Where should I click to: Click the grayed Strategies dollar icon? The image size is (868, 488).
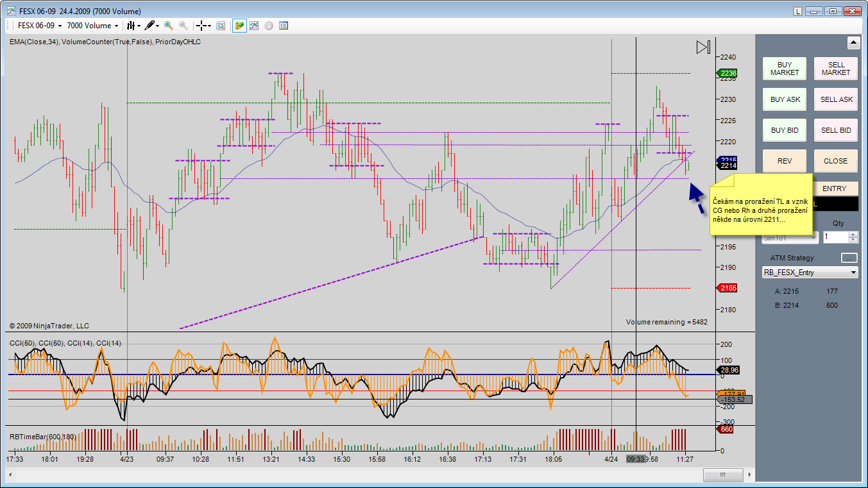(269, 26)
